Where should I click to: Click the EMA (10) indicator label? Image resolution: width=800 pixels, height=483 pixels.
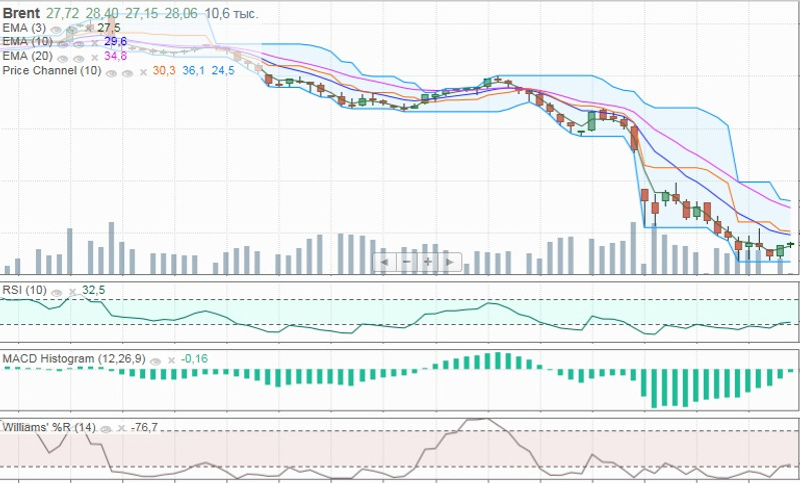27,41
